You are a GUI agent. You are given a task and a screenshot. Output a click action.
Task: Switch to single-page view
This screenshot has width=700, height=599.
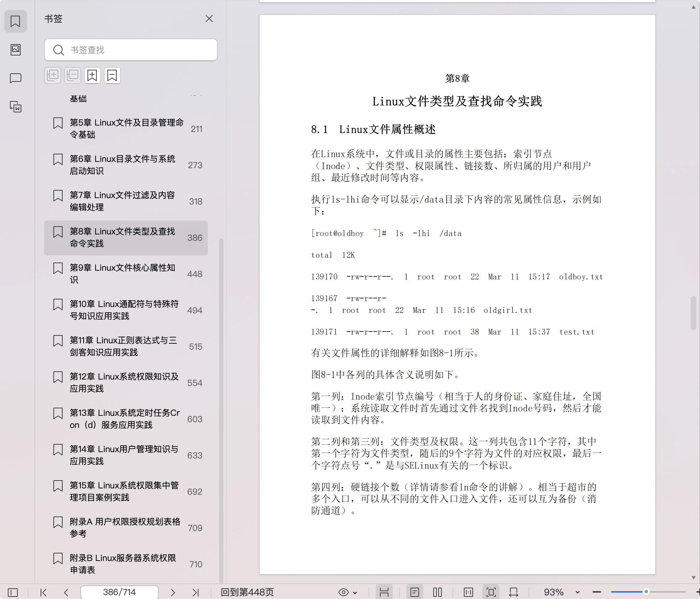coord(415,592)
